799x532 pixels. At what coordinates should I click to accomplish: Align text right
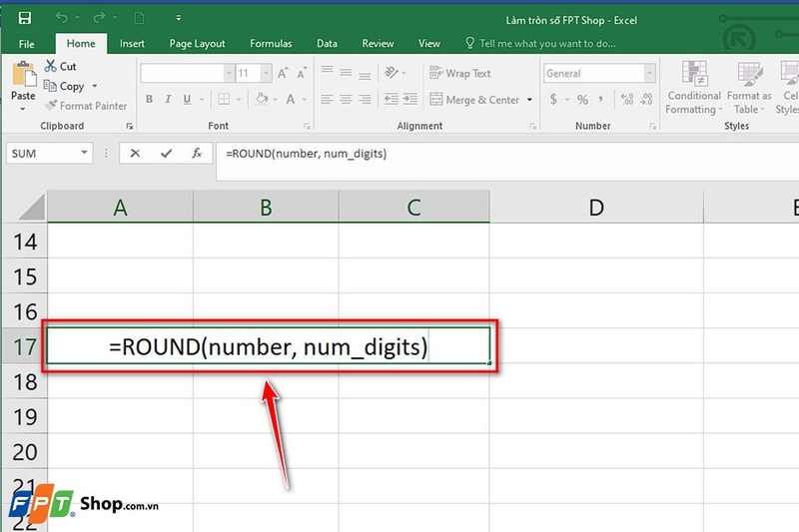click(365, 99)
